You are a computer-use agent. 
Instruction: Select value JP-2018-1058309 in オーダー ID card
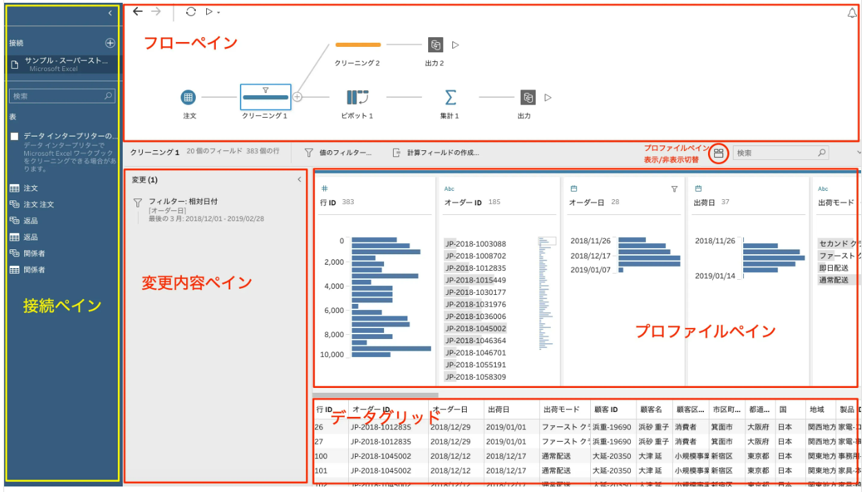coord(475,377)
